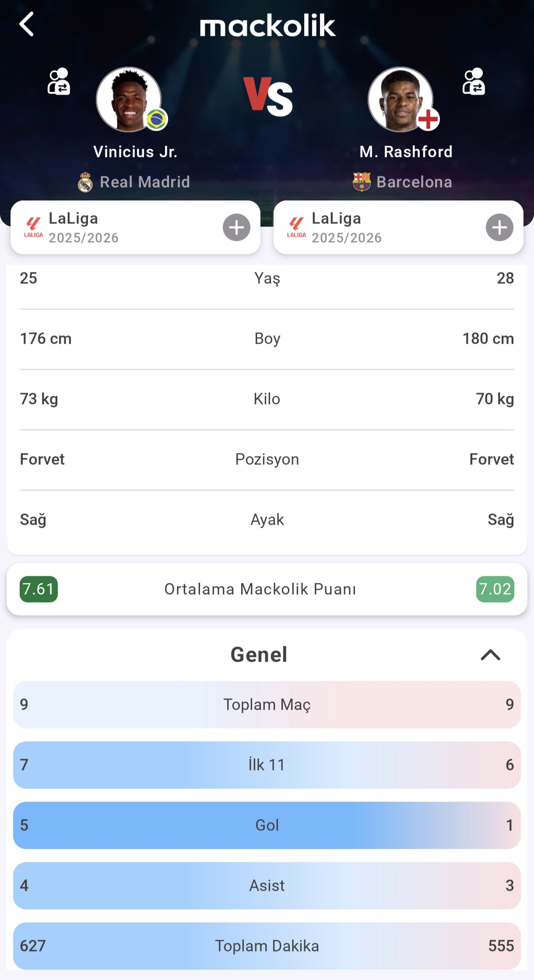Swap the left player Vinicius Jr.
This screenshot has width=534, height=980.
pyautogui.click(x=59, y=81)
